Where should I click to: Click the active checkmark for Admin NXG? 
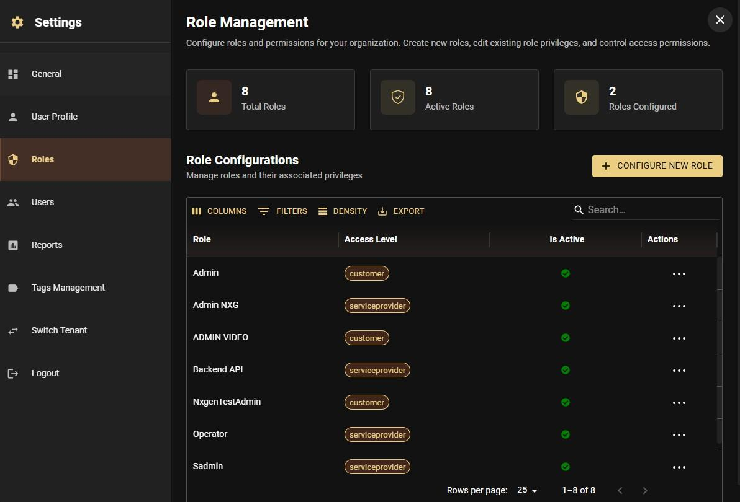565,305
